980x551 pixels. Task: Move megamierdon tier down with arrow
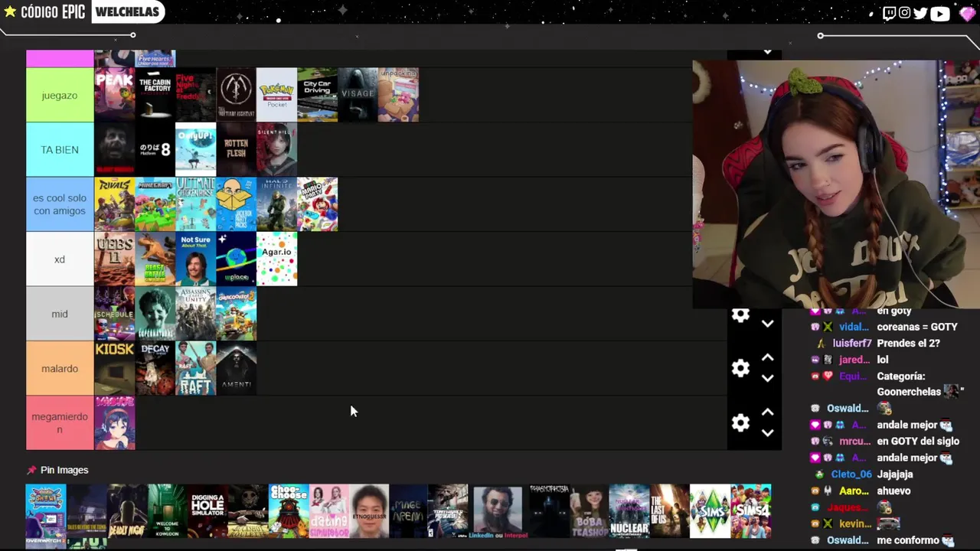click(x=767, y=432)
